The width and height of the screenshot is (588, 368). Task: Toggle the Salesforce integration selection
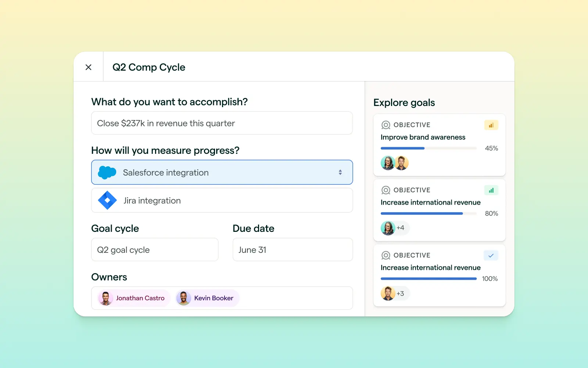(222, 172)
